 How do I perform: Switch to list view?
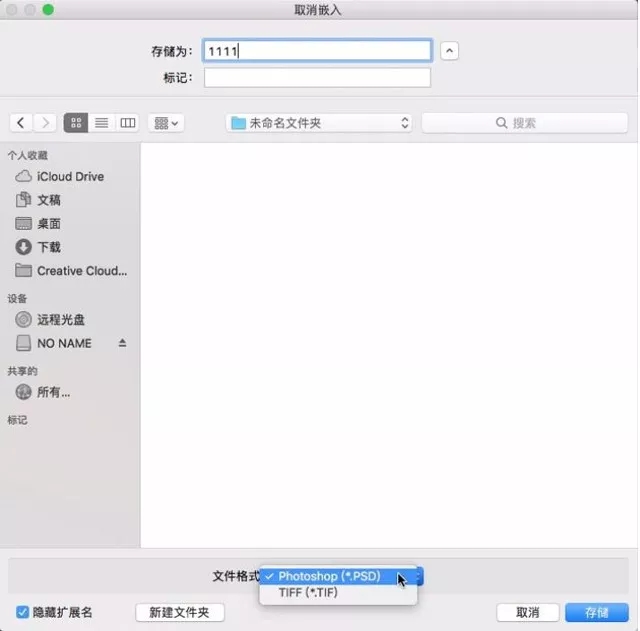(101, 123)
